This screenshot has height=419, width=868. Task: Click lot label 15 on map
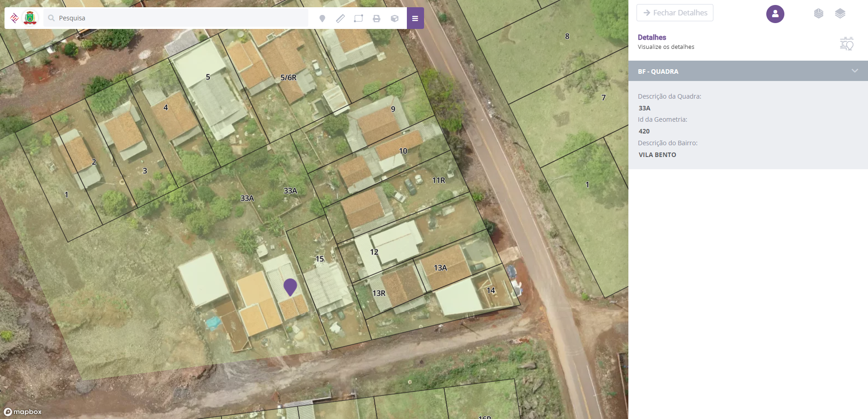click(320, 259)
